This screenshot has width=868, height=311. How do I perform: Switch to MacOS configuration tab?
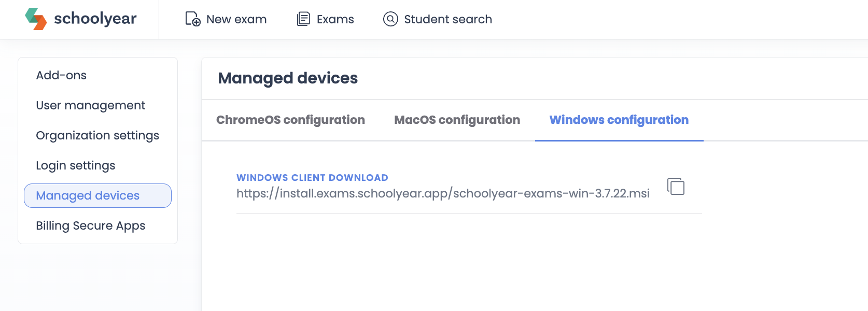(457, 120)
